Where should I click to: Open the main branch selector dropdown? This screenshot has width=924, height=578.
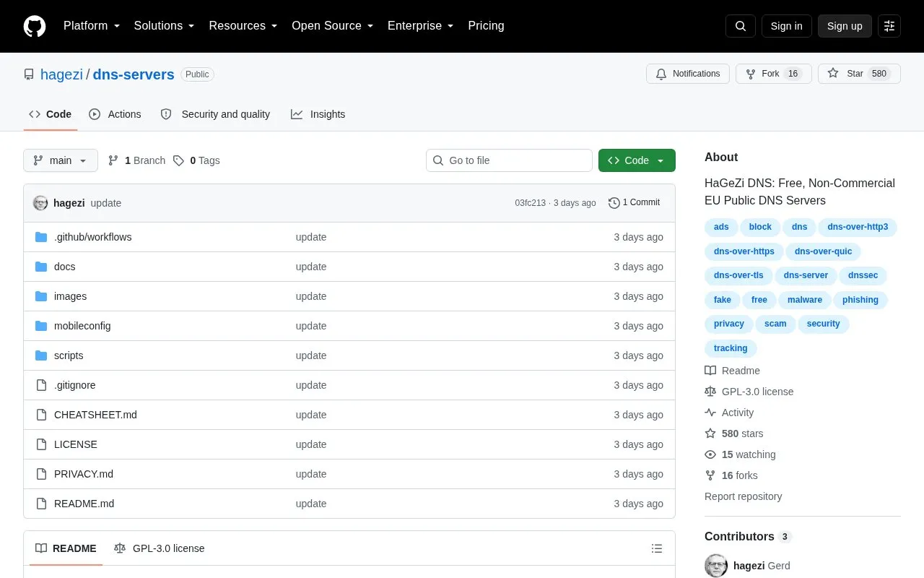[x=61, y=160]
